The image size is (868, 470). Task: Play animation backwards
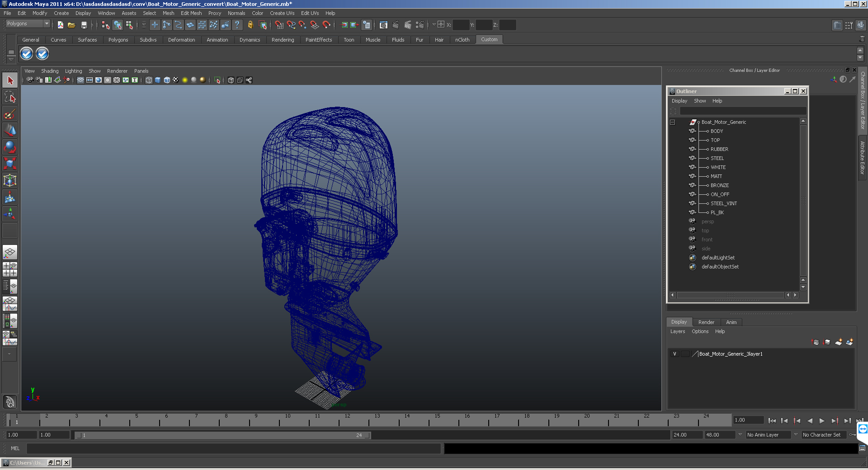(x=810, y=421)
